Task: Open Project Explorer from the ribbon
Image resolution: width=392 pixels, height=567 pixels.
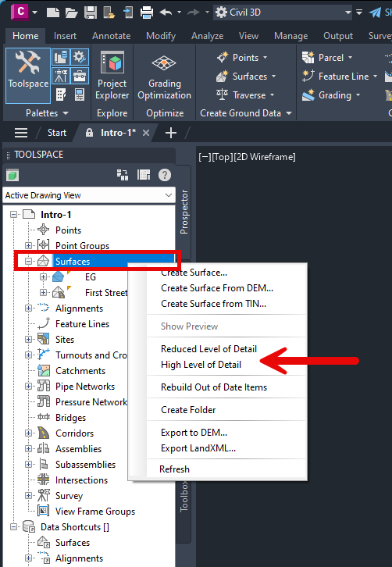Action: [112, 75]
